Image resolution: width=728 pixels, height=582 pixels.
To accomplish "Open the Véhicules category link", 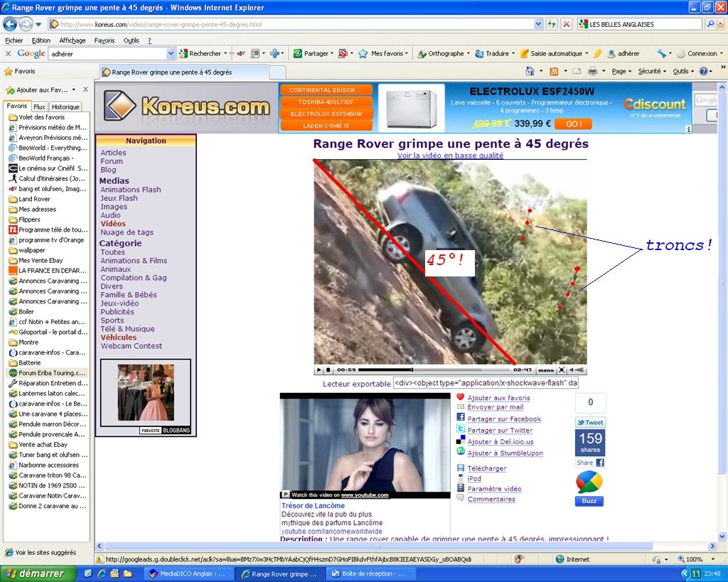I will coord(119,338).
